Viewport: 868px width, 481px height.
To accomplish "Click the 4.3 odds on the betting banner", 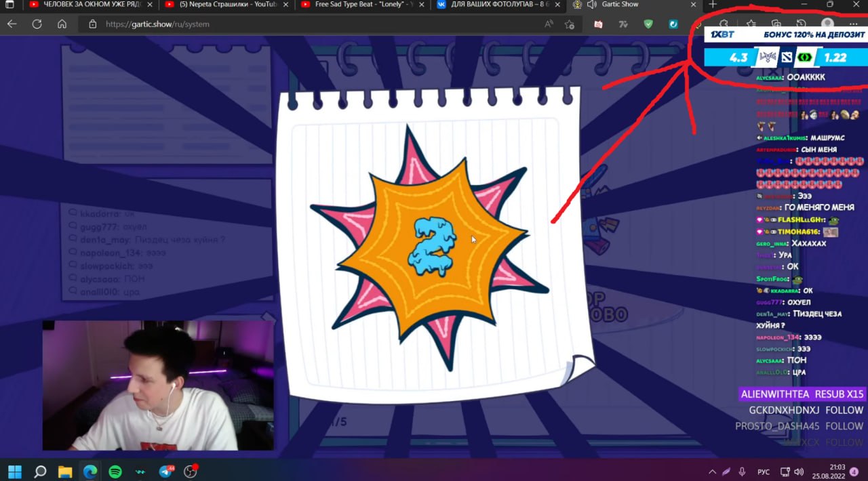I will click(738, 58).
